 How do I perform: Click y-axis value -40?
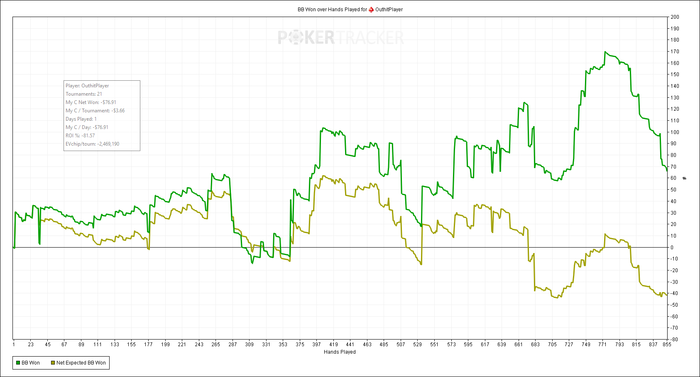pos(675,293)
